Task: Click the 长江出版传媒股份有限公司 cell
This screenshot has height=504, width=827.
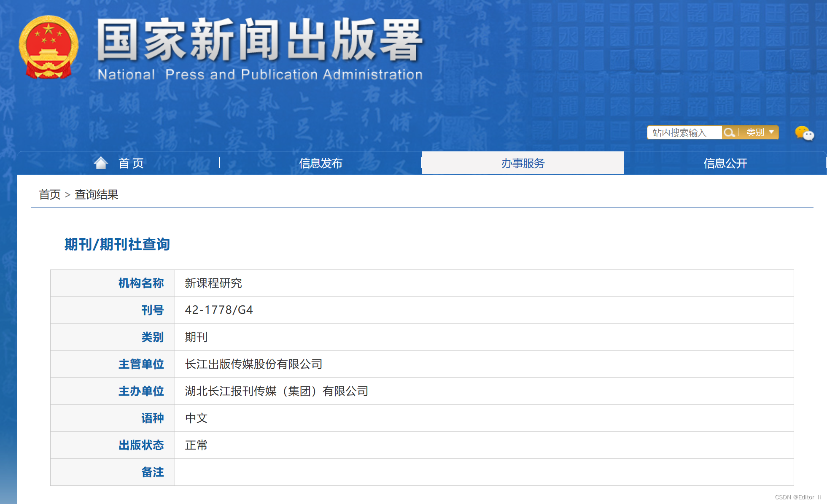Action: coord(253,364)
